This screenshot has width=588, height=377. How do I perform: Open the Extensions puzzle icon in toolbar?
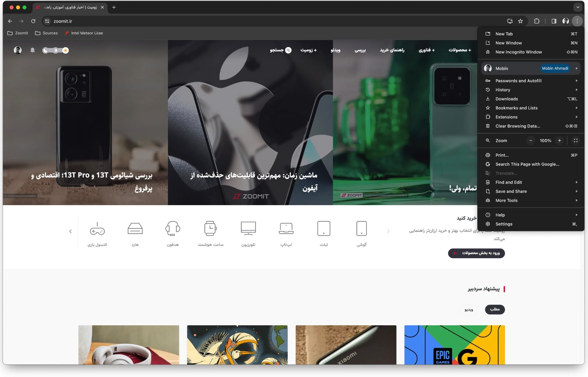point(537,21)
